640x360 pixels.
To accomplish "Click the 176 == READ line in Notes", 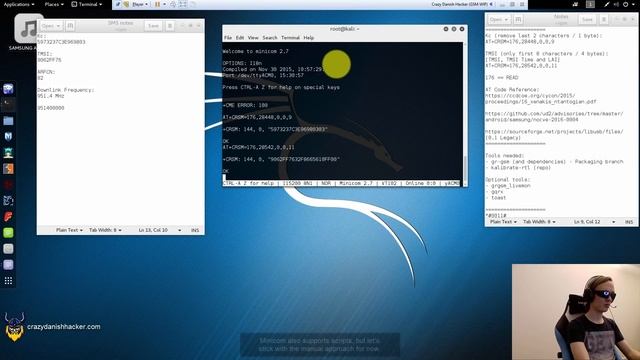I will point(502,77).
